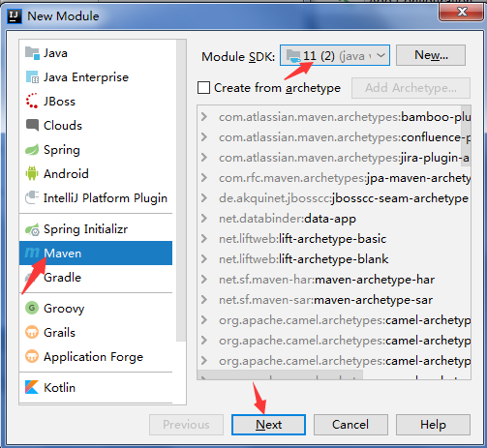Select Gradle module type
487x448 pixels.
(x=96, y=277)
